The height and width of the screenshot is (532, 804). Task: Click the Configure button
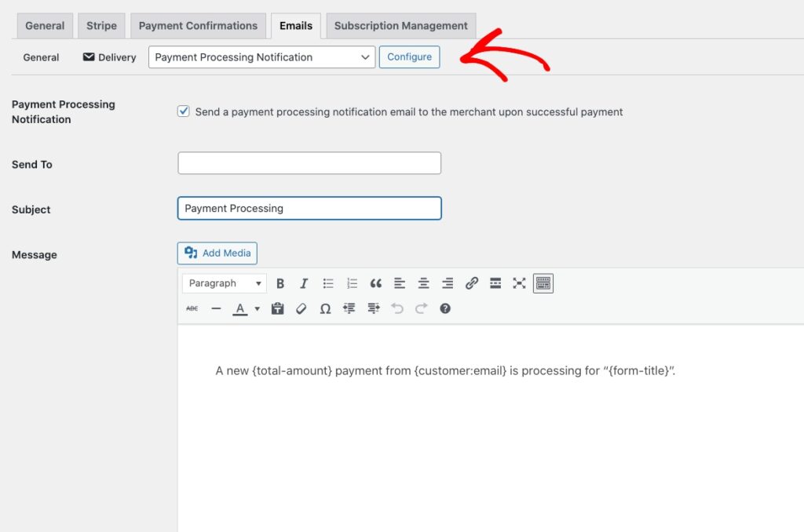pos(409,57)
